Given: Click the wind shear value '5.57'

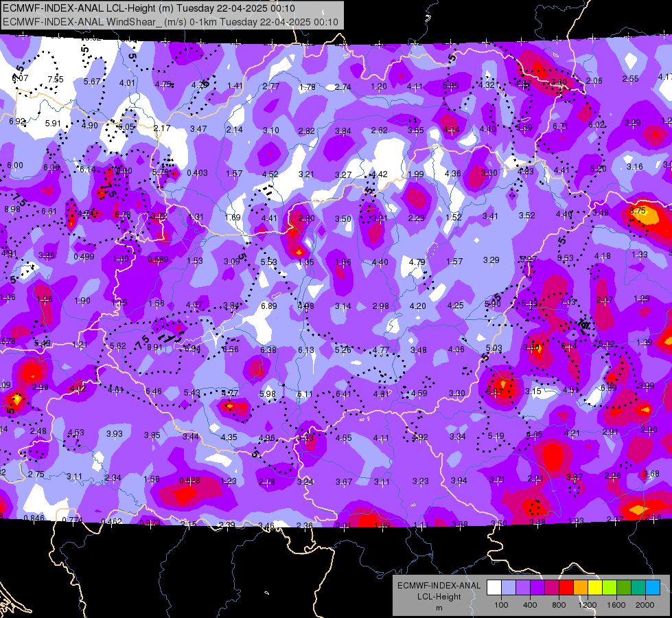Looking at the screenshot, I should [x=496, y=391].
